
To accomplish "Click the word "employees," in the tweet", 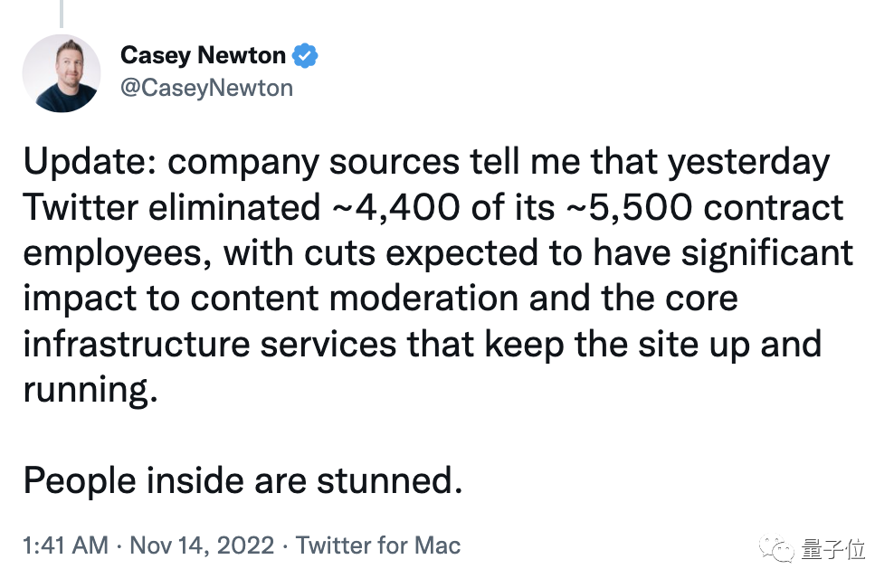I will tap(116, 253).
